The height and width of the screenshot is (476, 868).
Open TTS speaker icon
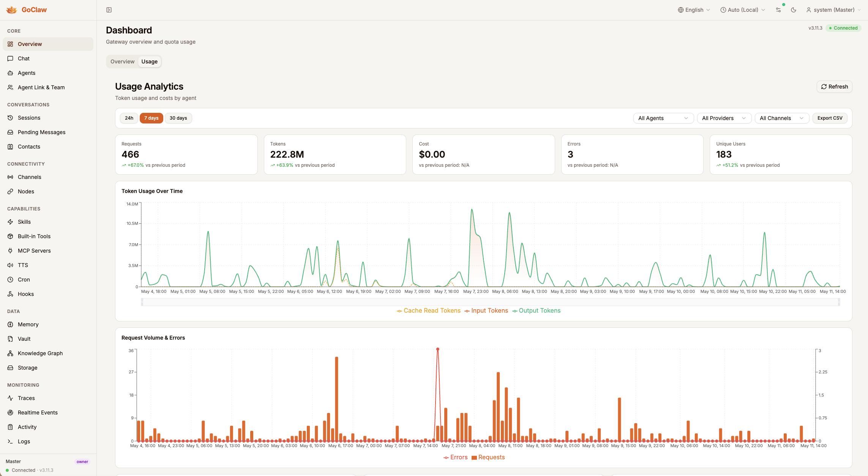click(x=10, y=265)
